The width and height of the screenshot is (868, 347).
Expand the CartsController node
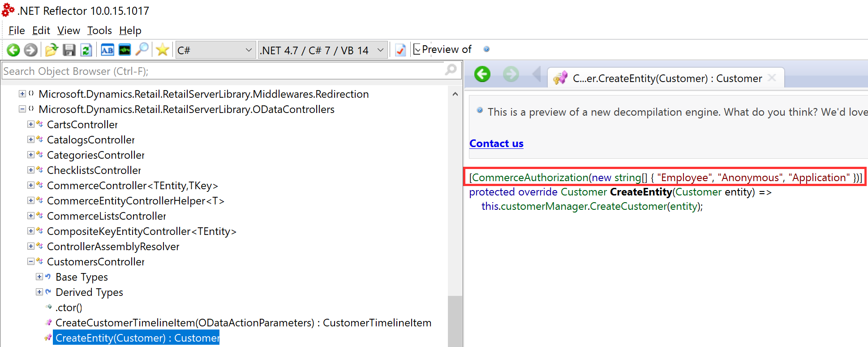pos(30,124)
